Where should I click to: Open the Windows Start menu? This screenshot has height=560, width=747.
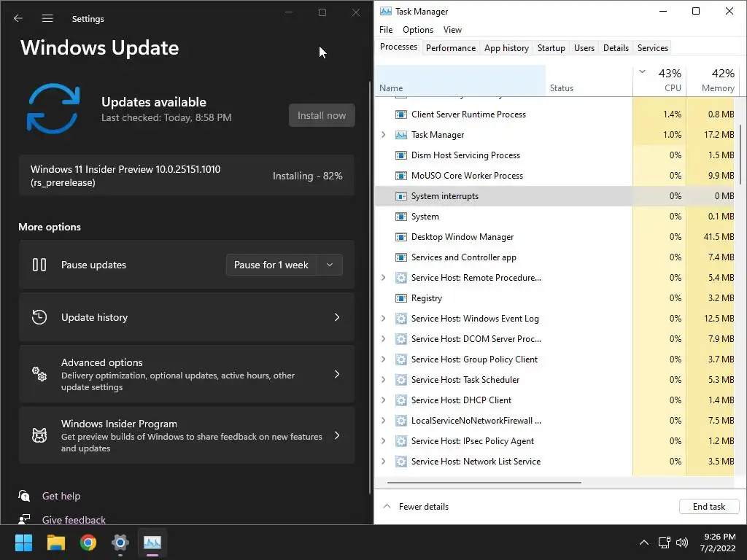[23, 542]
